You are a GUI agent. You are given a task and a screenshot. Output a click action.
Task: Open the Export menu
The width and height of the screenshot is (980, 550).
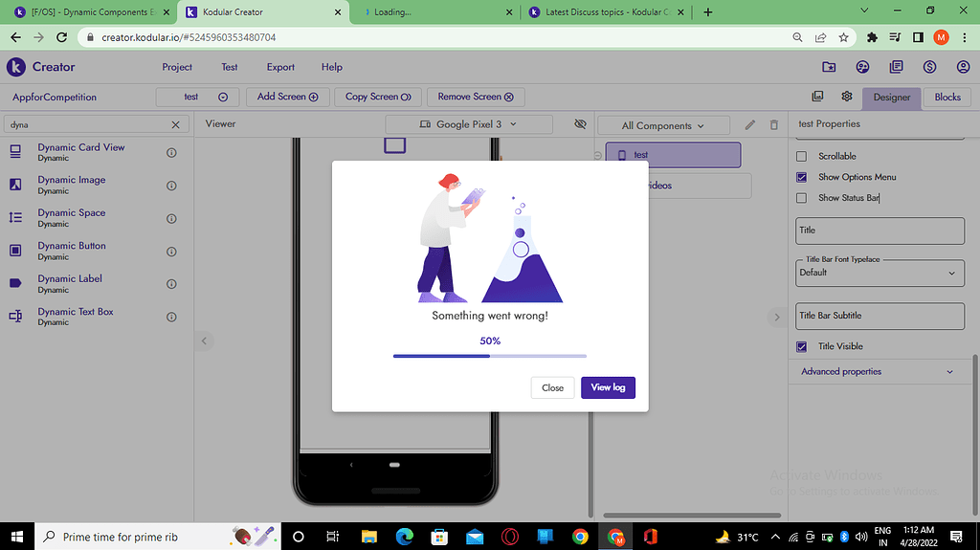coord(280,67)
